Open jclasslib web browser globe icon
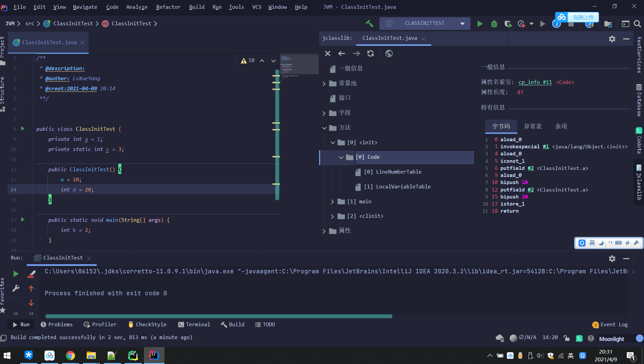The image size is (644, 364). (389, 53)
